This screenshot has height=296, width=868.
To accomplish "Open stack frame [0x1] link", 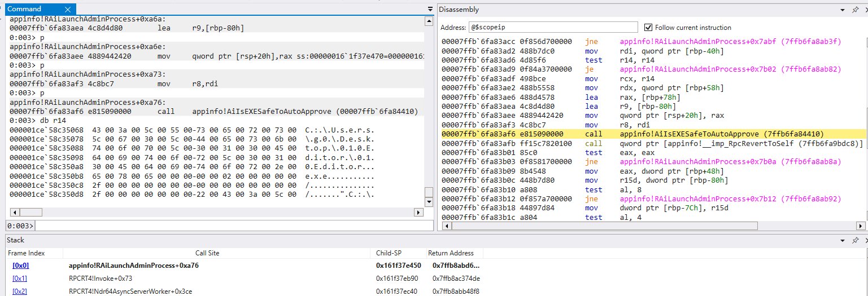I will (x=20, y=279).
